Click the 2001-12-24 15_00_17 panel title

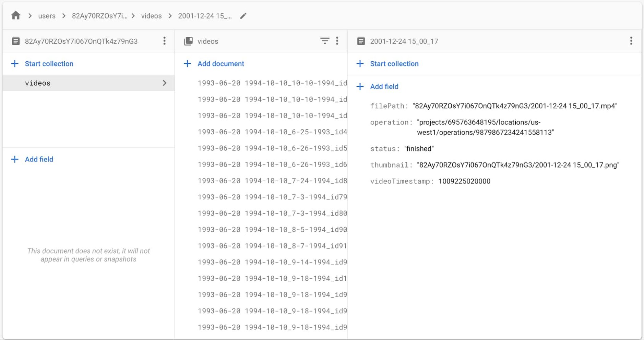(x=404, y=41)
